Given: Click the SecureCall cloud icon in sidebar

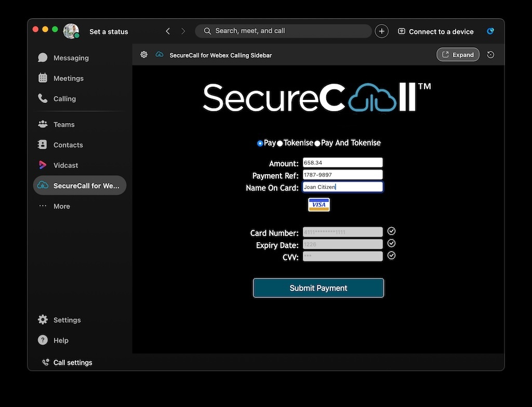Looking at the screenshot, I should (x=43, y=185).
